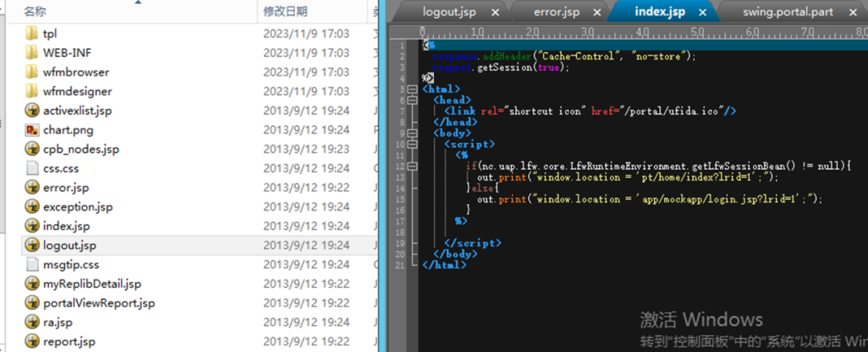Click the link rel shortcut icon line
Image resolution: width=868 pixels, height=352 pixels.
click(590, 111)
